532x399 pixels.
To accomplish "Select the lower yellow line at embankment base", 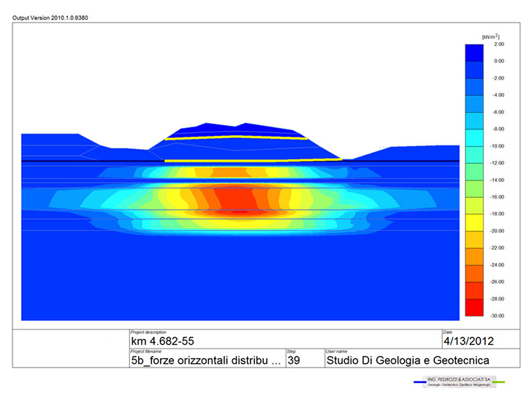I will pyautogui.click(x=248, y=160).
